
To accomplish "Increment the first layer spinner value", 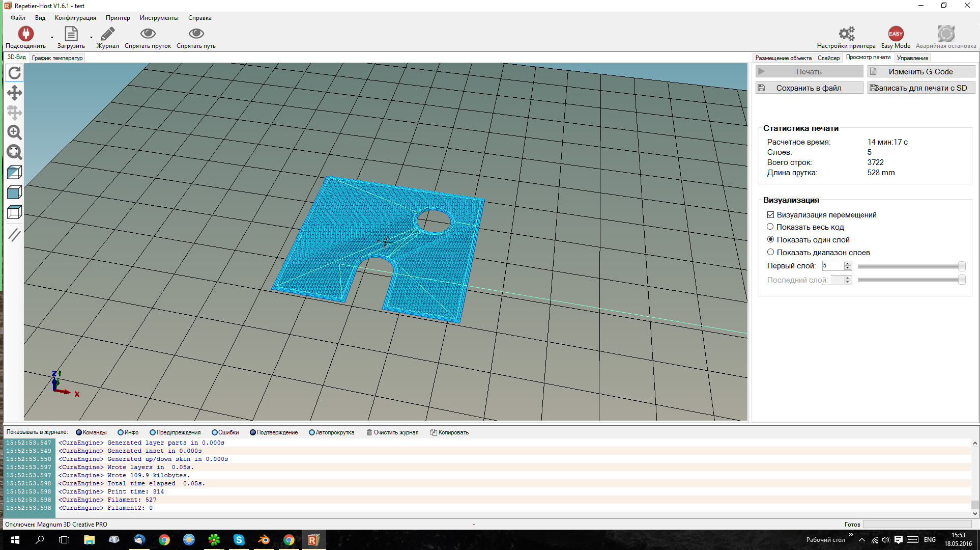I will coord(848,264).
